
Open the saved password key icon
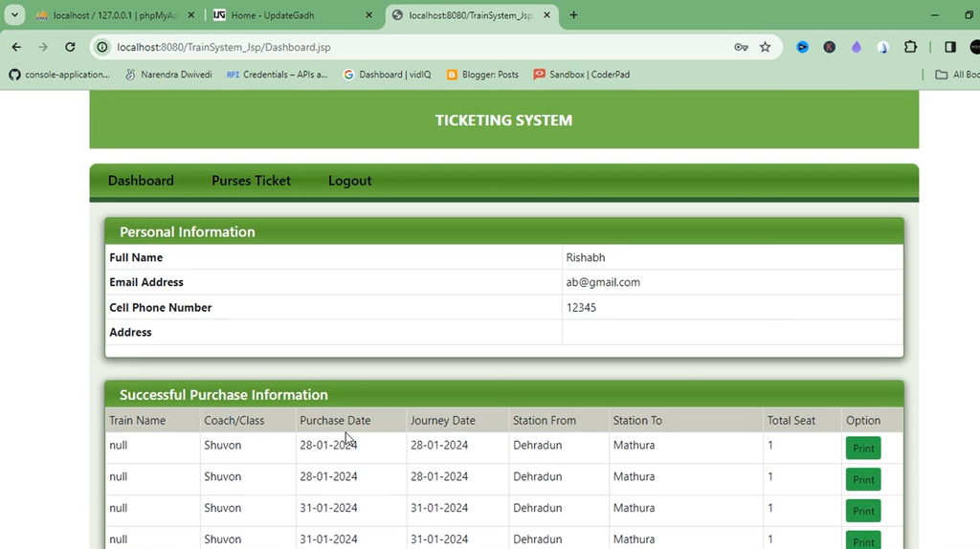click(742, 47)
